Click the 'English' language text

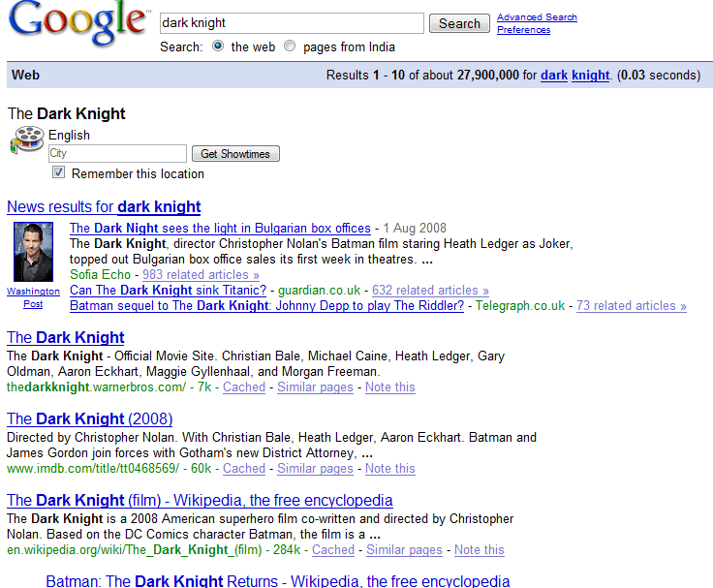click(69, 135)
